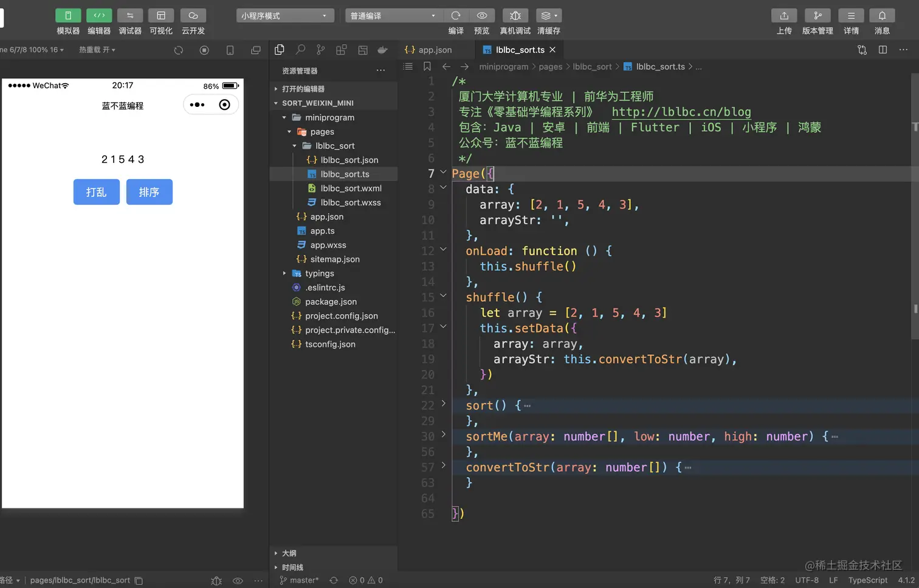Open the 消息 notification bell icon
This screenshot has height=588, width=919.
[x=882, y=15]
